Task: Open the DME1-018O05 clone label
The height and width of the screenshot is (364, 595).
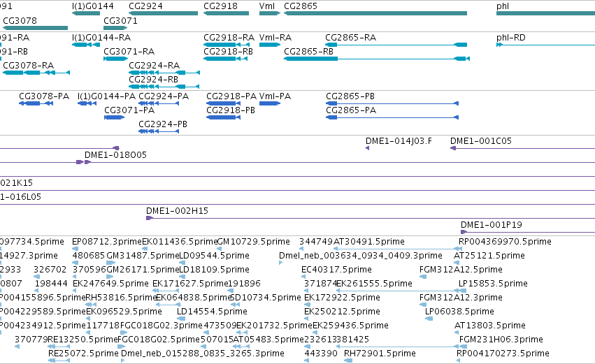Action: click(x=115, y=155)
